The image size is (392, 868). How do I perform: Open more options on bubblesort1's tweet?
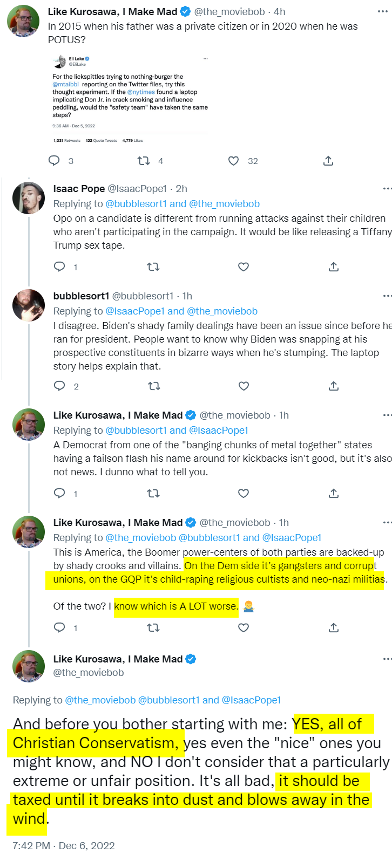(x=387, y=296)
